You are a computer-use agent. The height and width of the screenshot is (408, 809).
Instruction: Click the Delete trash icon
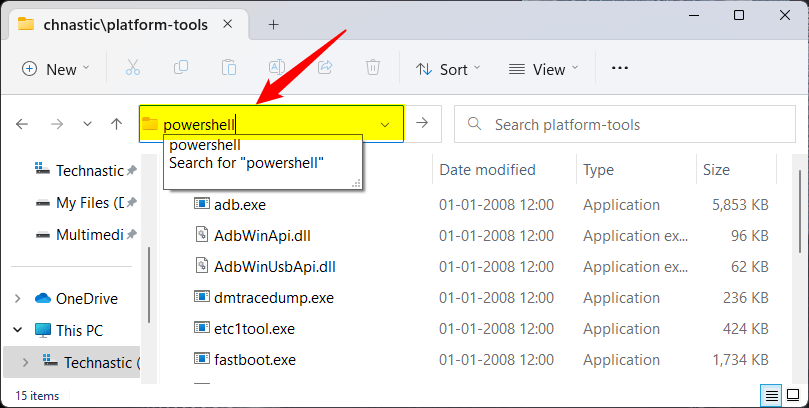(x=373, y=69)
